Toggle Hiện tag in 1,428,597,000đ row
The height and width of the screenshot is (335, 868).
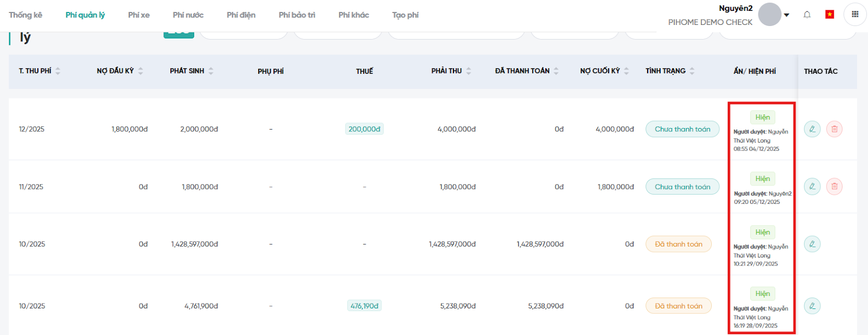coord(762,232)
